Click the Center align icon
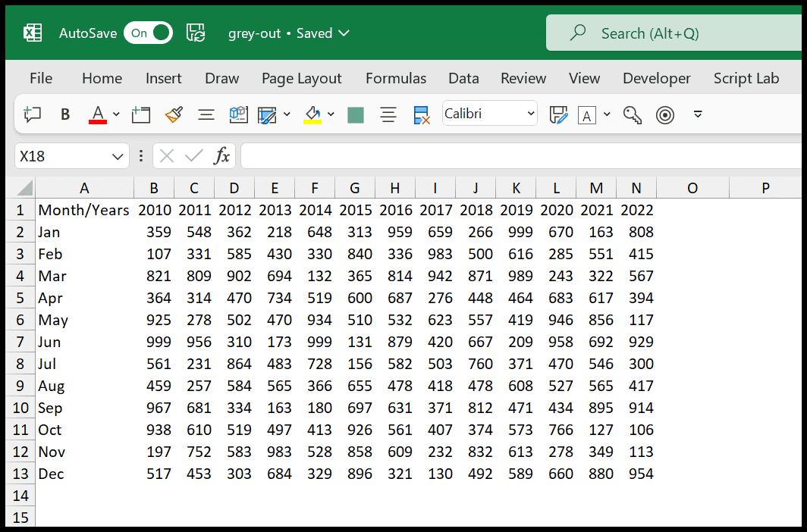 (x=388, y=114)
